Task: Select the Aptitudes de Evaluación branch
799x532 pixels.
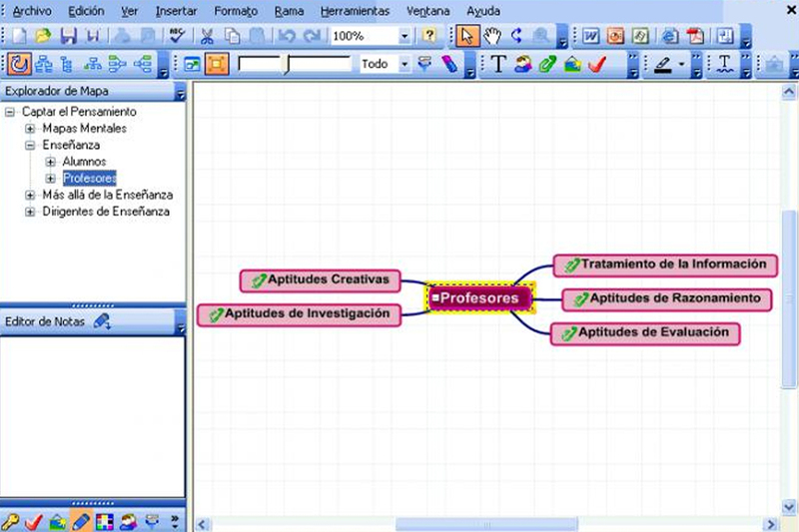Action: (645, 333)
